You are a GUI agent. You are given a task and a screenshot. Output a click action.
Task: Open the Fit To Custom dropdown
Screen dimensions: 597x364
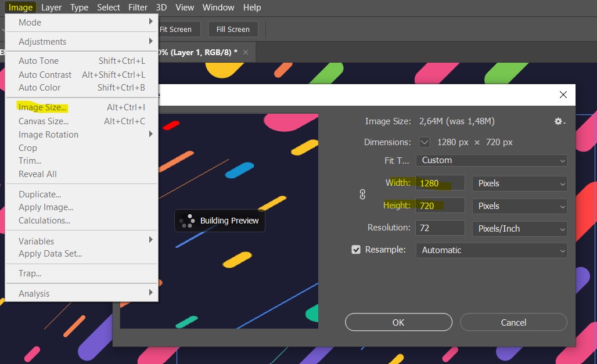coord(491,160)
